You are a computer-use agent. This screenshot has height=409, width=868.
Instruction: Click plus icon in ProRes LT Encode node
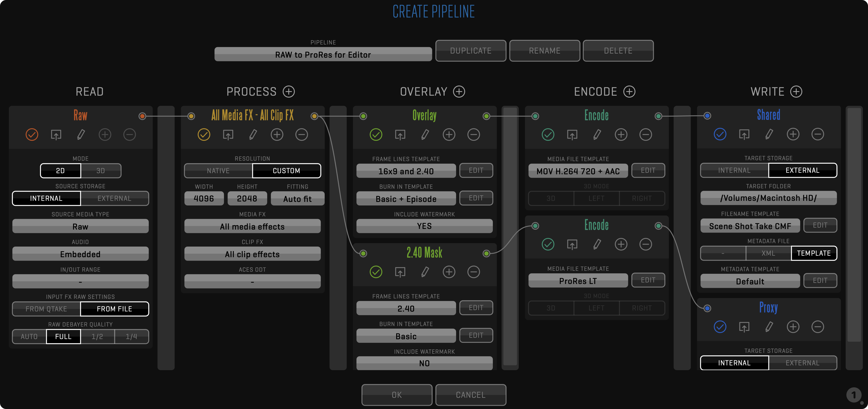pos(621,244)
